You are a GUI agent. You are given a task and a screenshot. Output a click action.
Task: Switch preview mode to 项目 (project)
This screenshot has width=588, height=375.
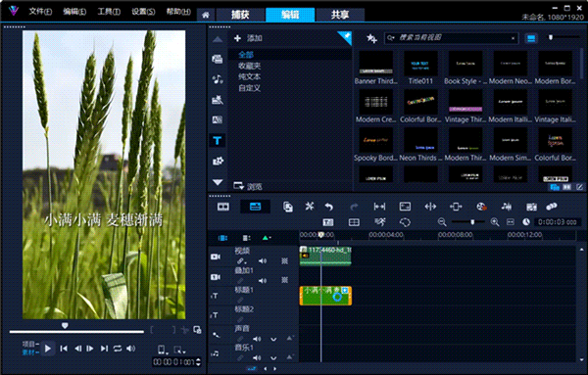[29, 344]
